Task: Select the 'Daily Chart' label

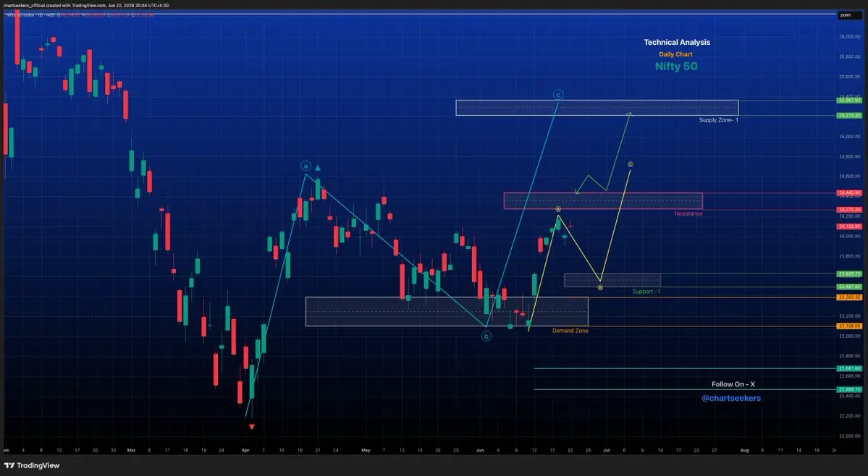Action: (x=675, y=54)
